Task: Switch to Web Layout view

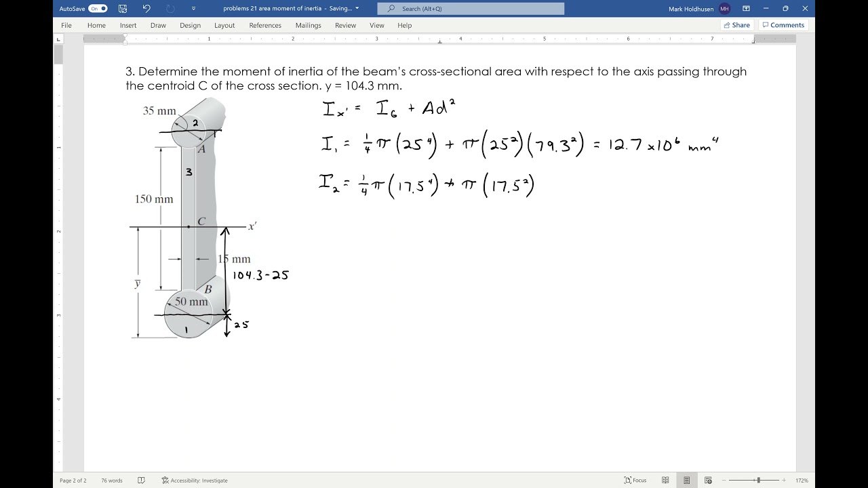Action: 708,481
